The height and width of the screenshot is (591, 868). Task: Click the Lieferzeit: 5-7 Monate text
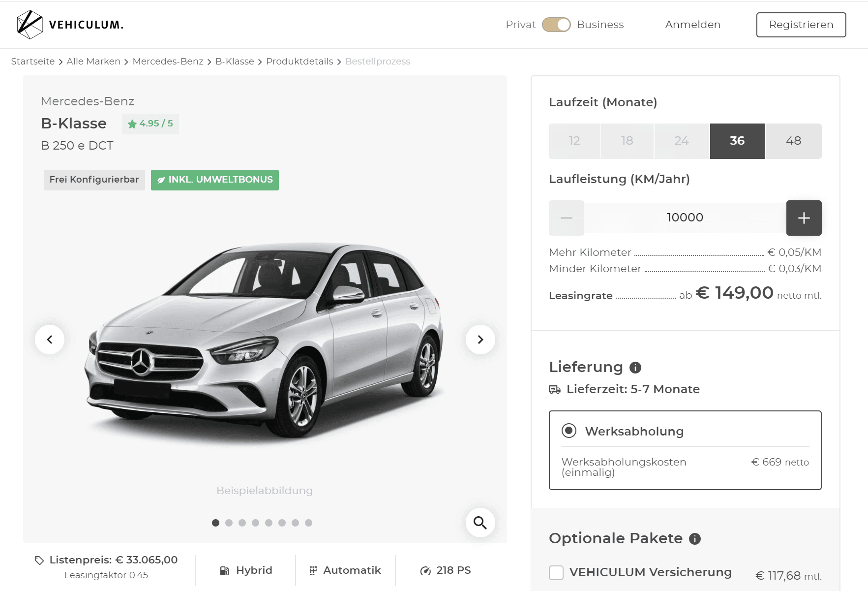click(633, 389)
